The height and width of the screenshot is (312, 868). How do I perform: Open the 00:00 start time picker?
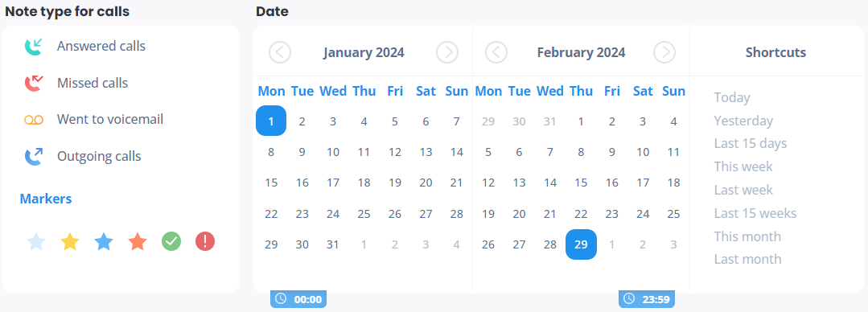[298, 299]
